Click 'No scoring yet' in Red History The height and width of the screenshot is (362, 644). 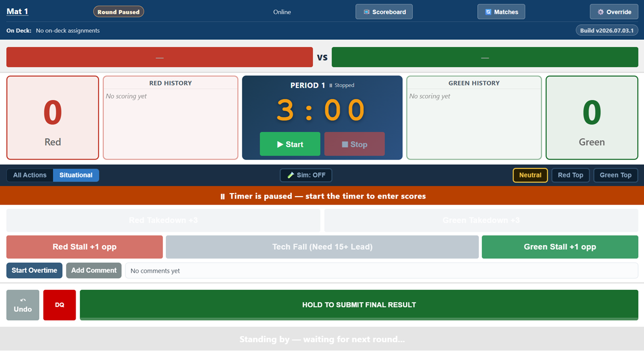click(126, 96)
